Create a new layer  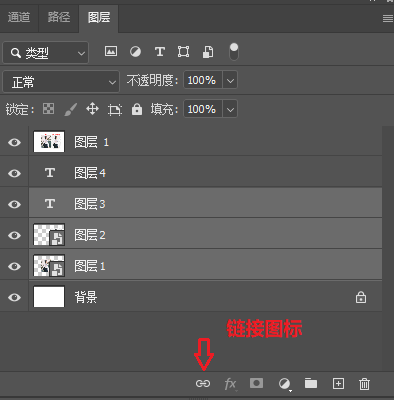click(x=338, y=384)
